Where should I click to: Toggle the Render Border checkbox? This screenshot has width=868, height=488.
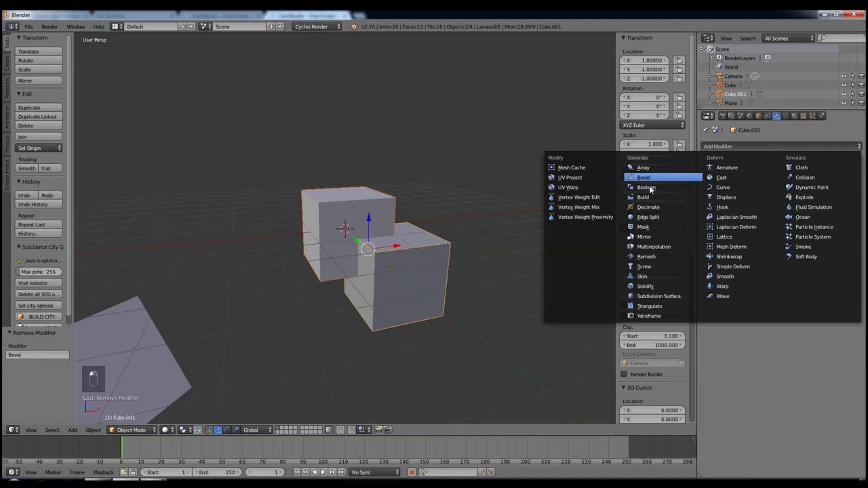pos(625,374)
